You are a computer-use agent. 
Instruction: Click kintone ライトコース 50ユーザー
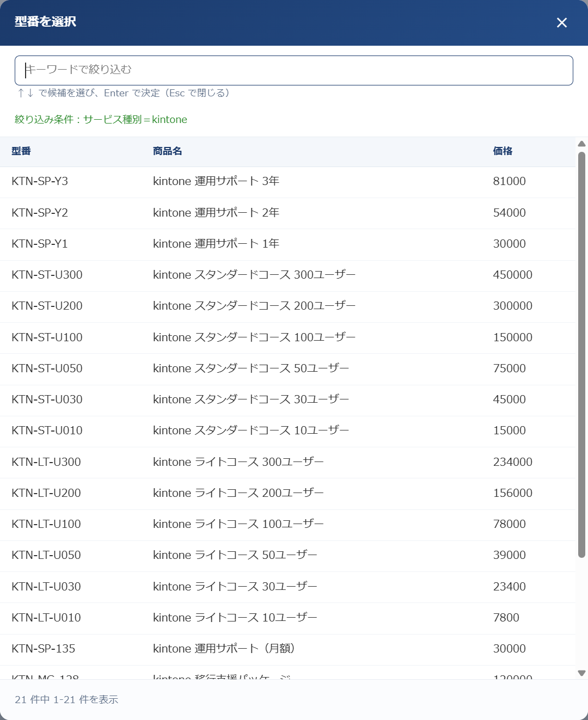pyautogui.click(x=235, y=555)
